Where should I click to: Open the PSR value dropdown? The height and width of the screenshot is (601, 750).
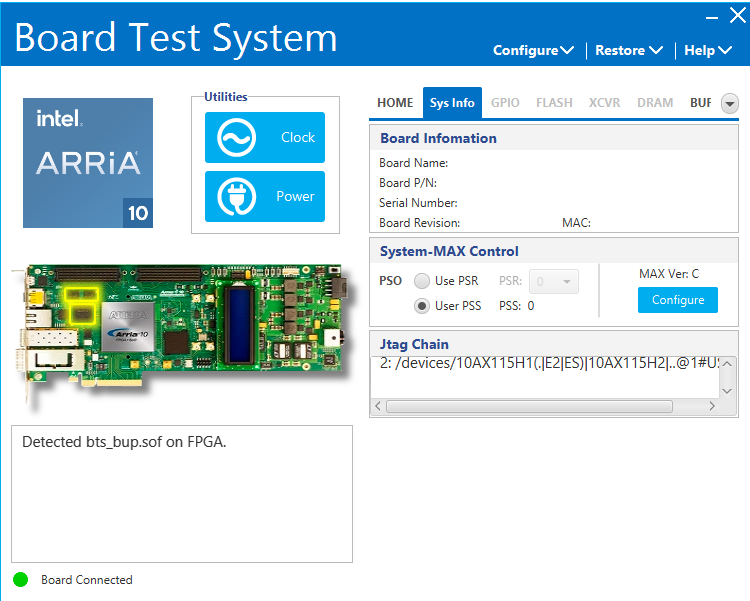pos(554,282)
